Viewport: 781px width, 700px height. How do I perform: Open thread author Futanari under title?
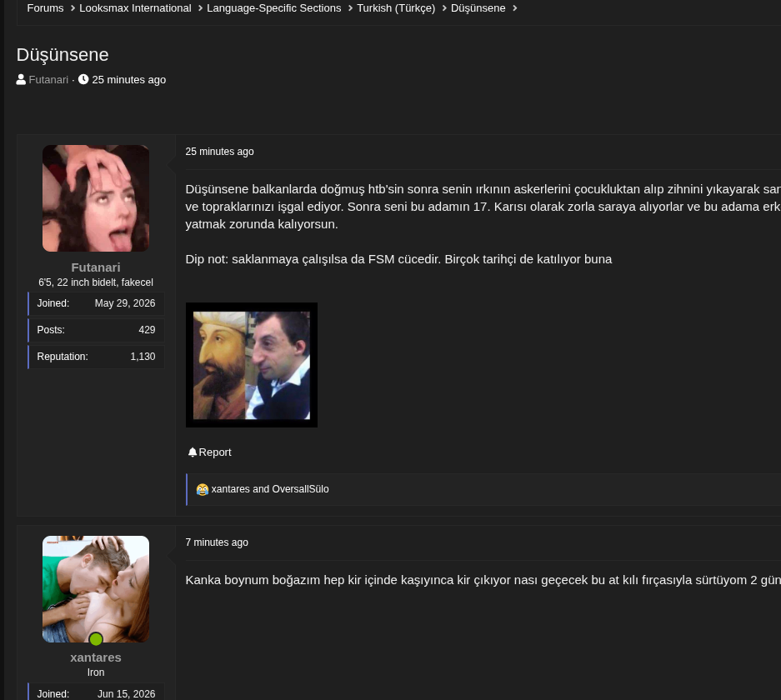tap(48, 80)
